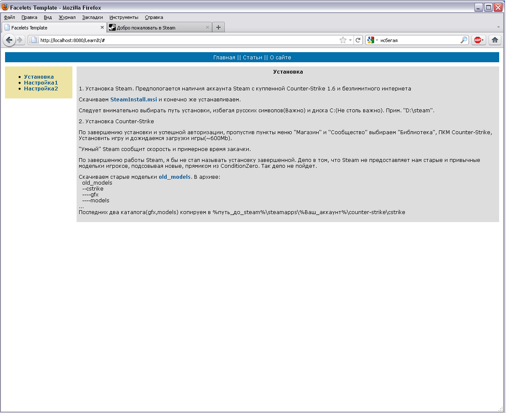Click the '--cstrike' line
Viewport: 532px width, 413px height.
click(x=93, y=189)
